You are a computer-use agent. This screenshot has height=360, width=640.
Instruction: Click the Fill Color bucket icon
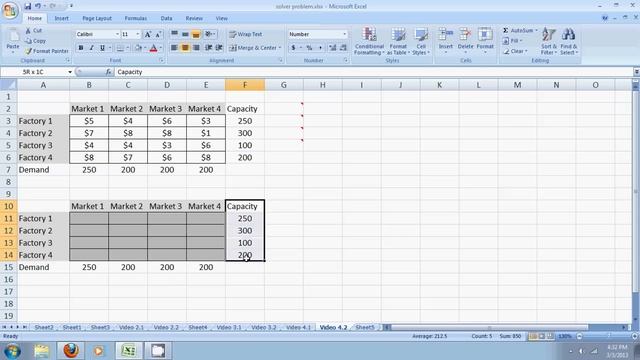[138, 48]
